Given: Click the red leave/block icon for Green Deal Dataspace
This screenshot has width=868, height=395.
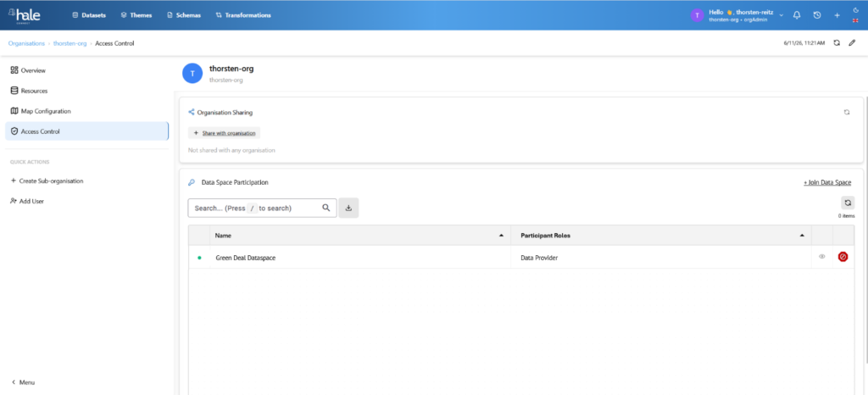Looking at the screenshot, I should pyautogui.click(x=843, y=257).
